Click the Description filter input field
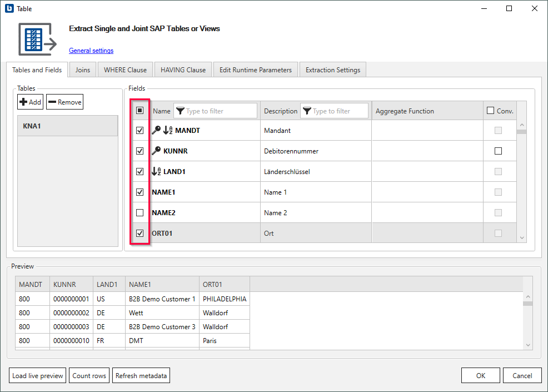548x392 pixels. [334, 111]
